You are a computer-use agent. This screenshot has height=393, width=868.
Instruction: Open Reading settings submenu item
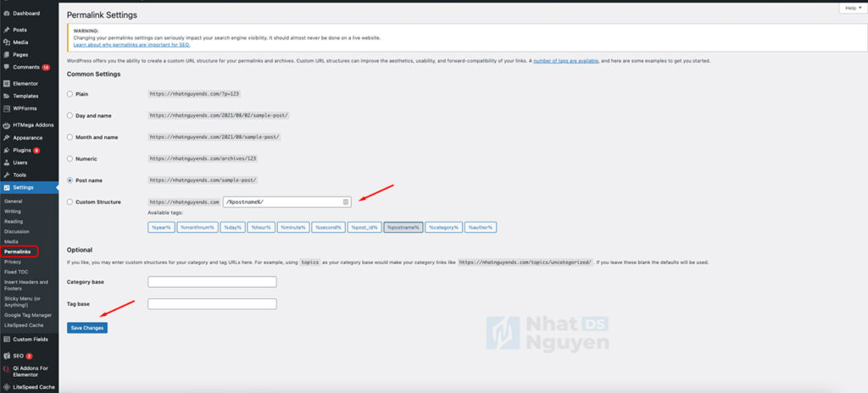[x=14, y=221]
